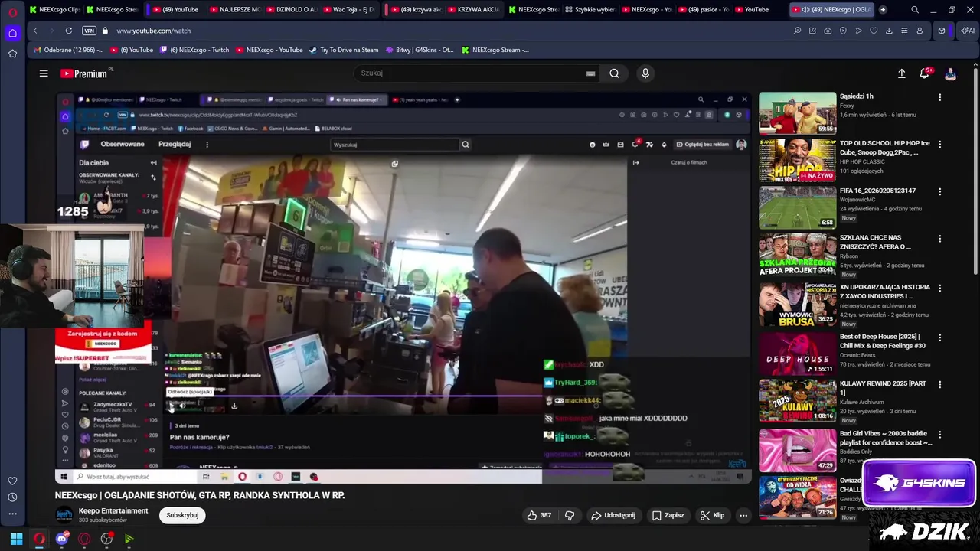Viewport: 980px width, 551px height.
Task: Click the video title NEEXcsgo | OGLĄDANIE SHOTÓW
Action: 200,495
